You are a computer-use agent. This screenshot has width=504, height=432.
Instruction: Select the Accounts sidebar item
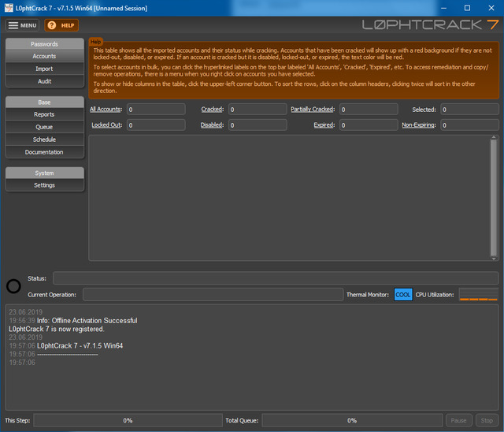point(44,56)
